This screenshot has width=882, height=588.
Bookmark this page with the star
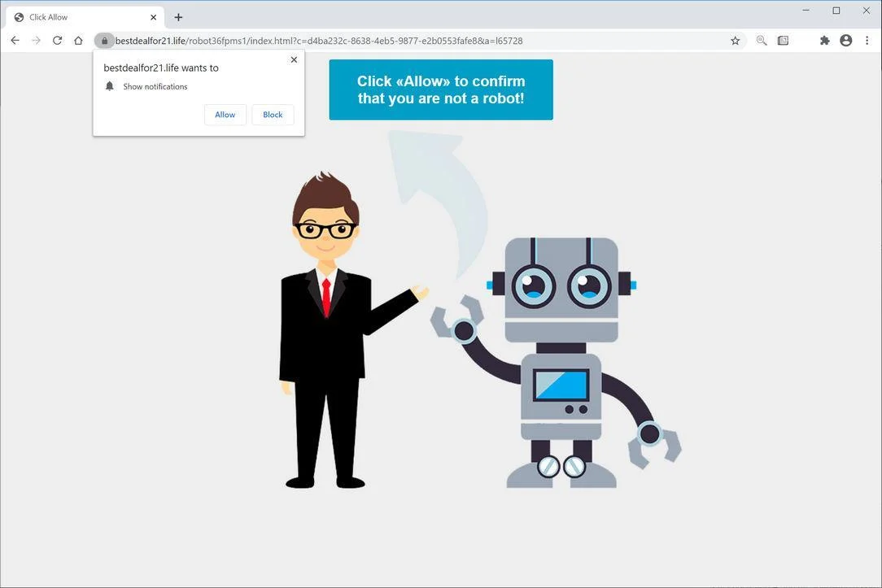[736, 41]
